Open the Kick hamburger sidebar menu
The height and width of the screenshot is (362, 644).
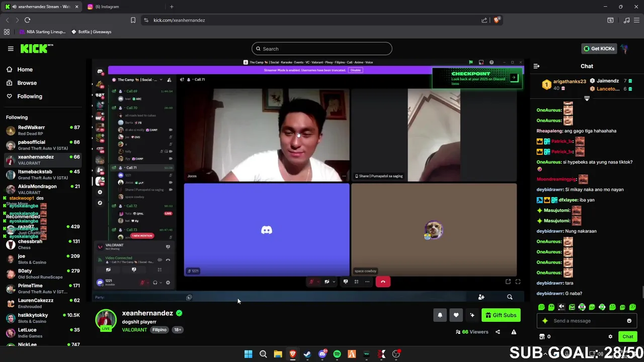[x=11, y=49]
